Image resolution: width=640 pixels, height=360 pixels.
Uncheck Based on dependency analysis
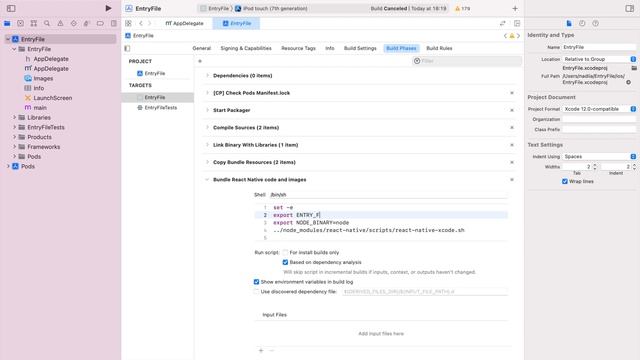pos(285,262)
